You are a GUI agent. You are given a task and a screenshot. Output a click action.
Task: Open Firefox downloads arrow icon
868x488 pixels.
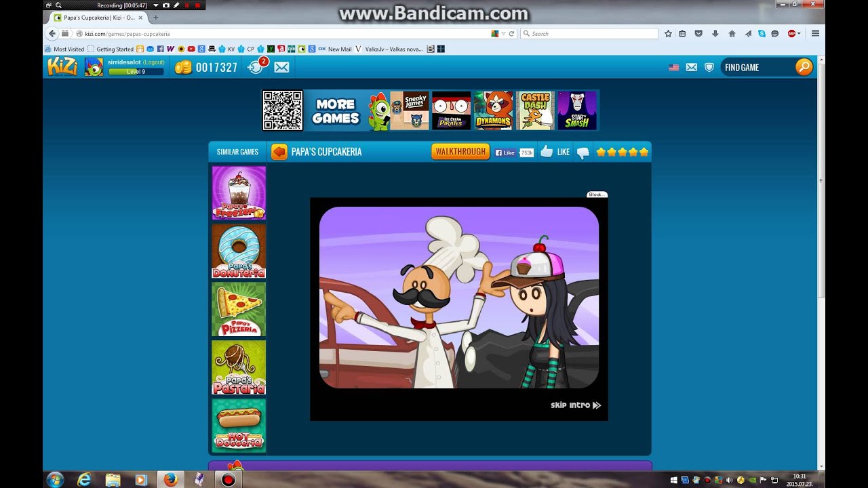(x=715, y=33)
